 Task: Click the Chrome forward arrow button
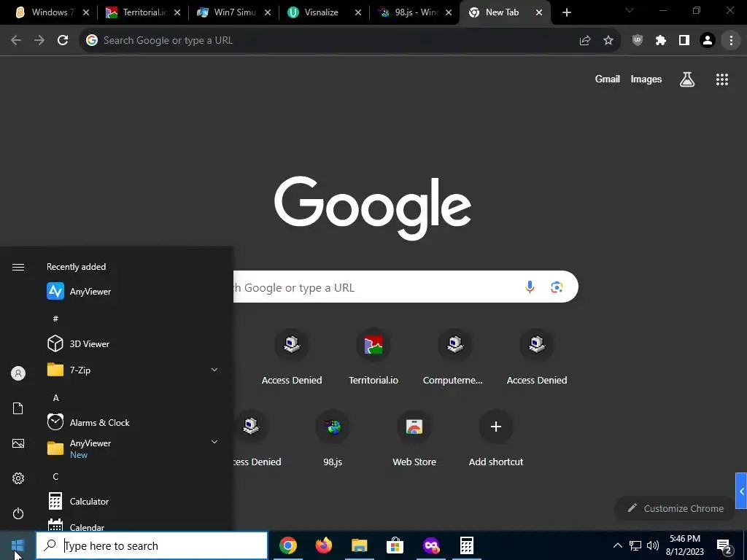(39, 41)
